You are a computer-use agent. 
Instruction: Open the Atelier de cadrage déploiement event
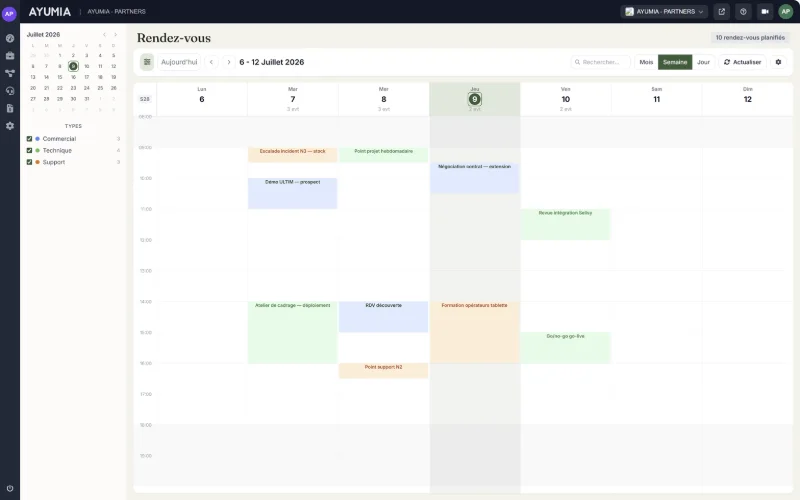pyautogui.click(x=292, y=332)
